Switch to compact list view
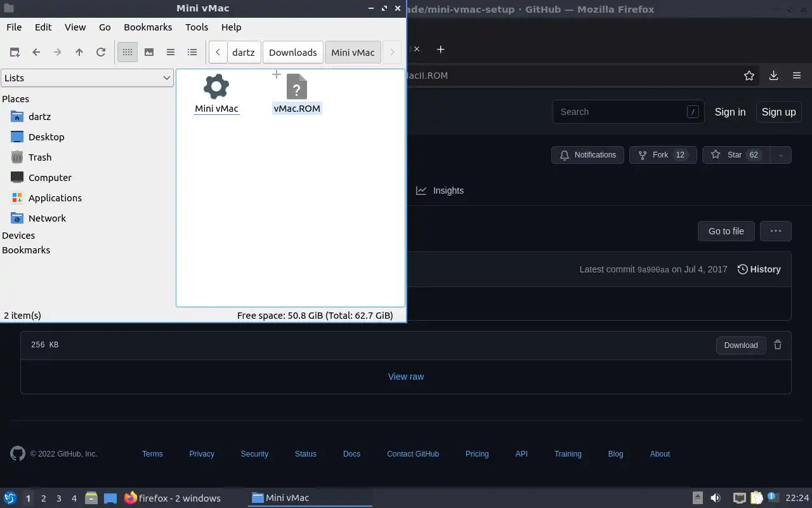 point(171,53)
